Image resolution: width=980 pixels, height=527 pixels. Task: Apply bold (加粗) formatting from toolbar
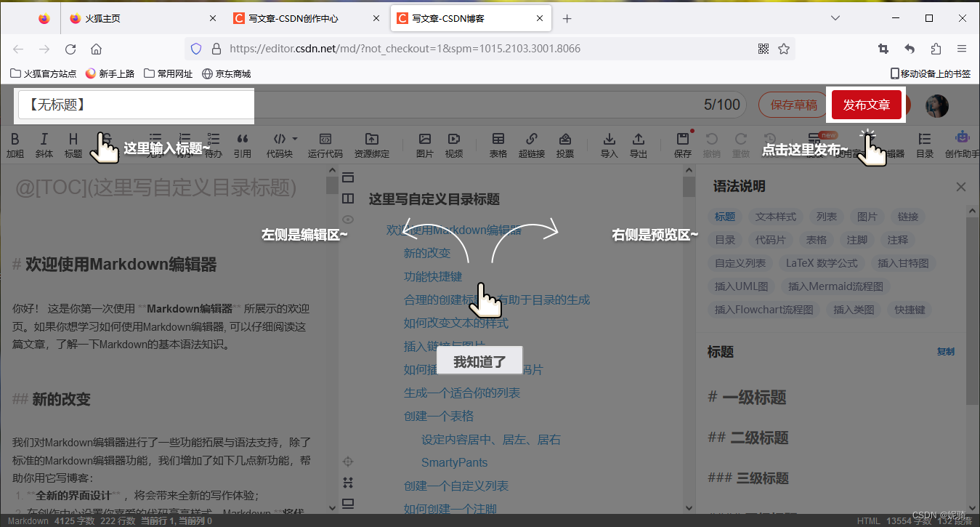point(15,145)
